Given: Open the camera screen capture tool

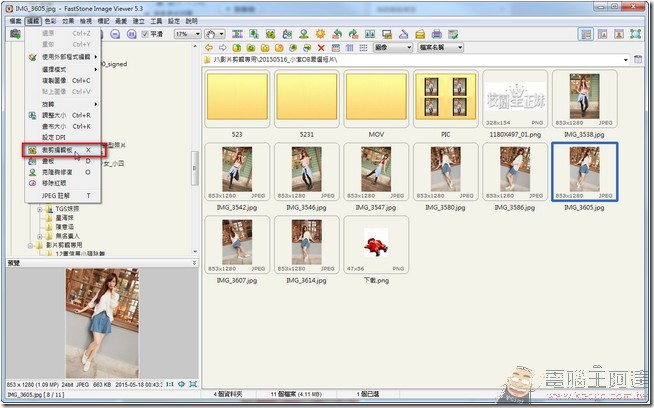Looking at the screenshot, I should pos(15,34).
